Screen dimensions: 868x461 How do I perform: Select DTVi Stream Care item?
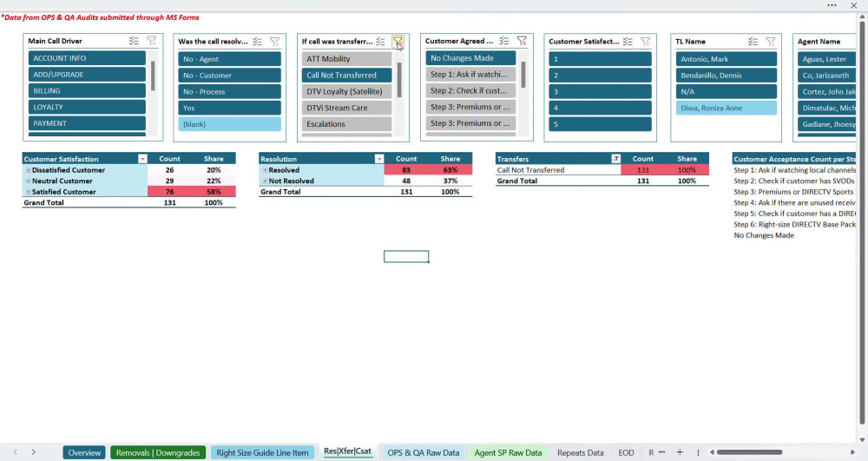tap(346, 108)
